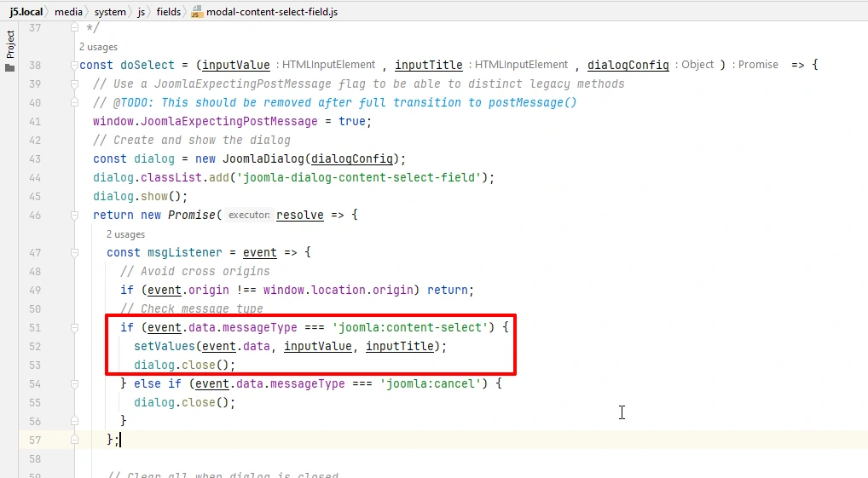The height and width of the screenshot is (478, 868).
Task: Click the inputValue parameter on line 38
Action: point(236,66)
